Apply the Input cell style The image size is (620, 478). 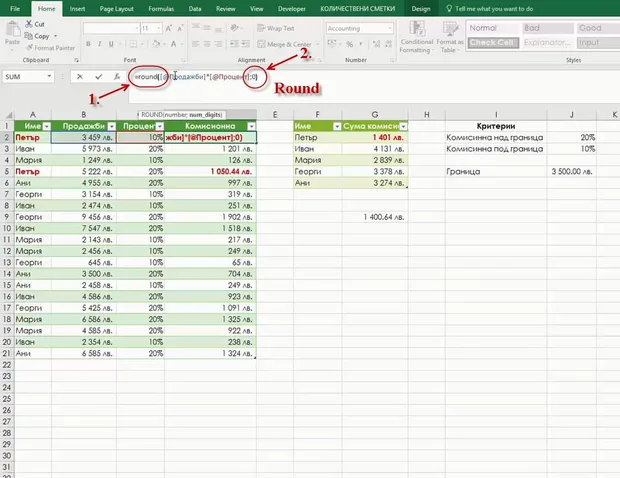point(598,43)
